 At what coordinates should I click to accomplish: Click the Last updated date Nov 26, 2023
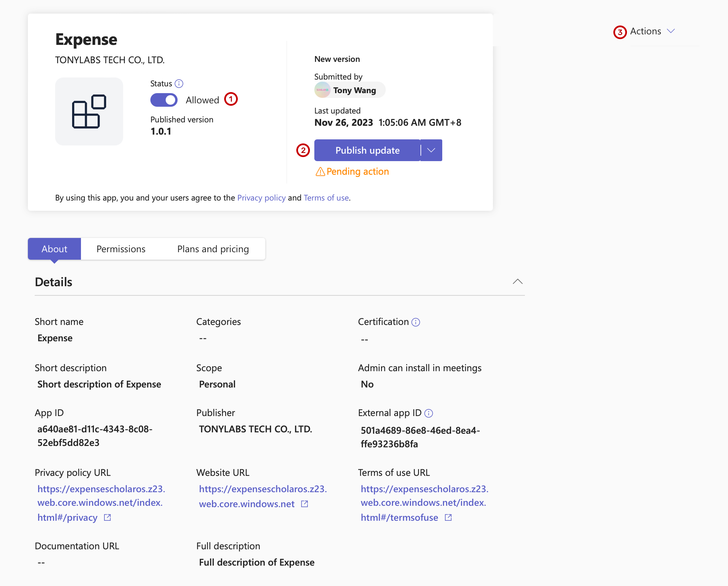(344, 123)
